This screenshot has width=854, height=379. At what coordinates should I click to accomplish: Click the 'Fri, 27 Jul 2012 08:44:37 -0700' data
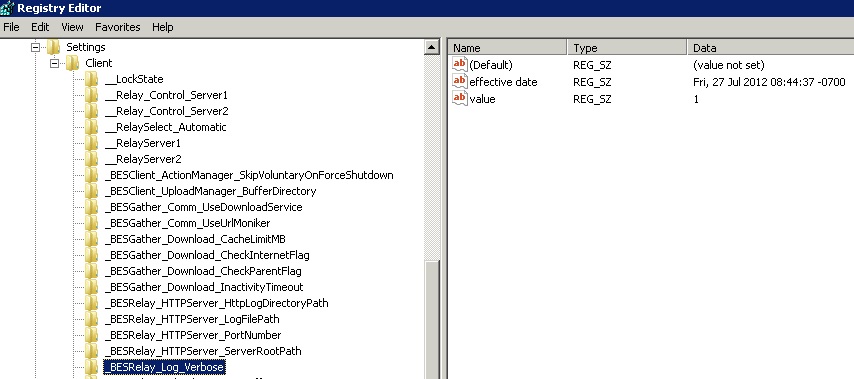(769, 82)
